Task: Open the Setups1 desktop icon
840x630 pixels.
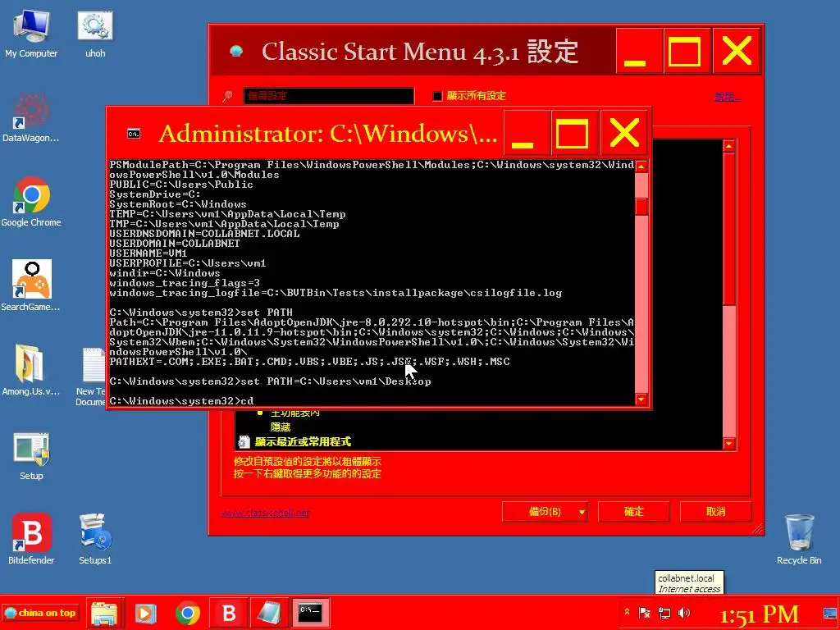Action: click(x=95, y=539)
